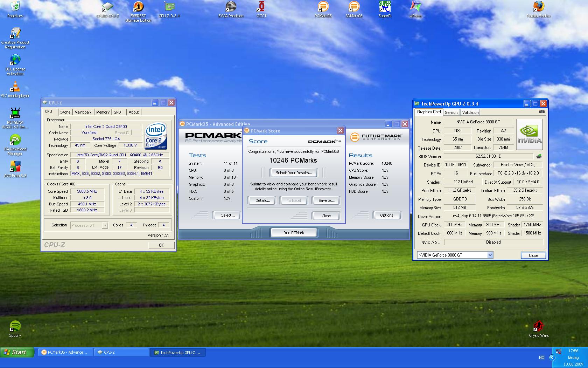Click 10246 PCMarks score text
This screenshot has height=368, width=588.
pos(293,160)
